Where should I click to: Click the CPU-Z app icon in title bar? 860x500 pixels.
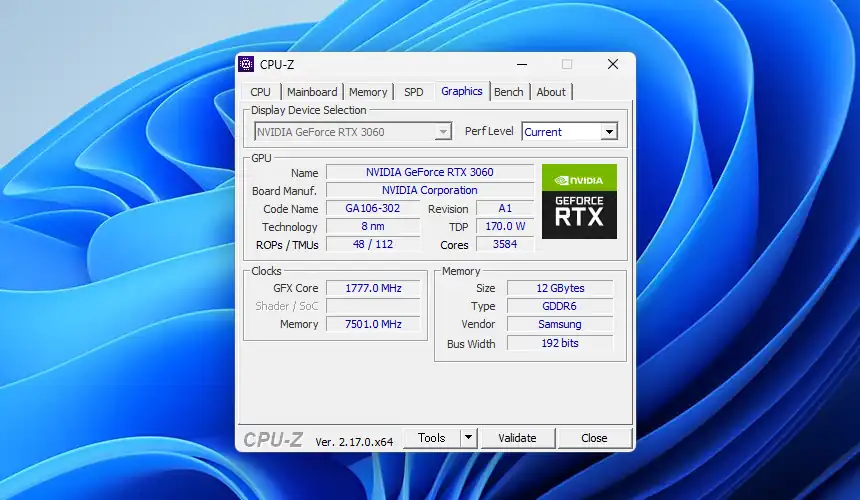click(246, 64)
